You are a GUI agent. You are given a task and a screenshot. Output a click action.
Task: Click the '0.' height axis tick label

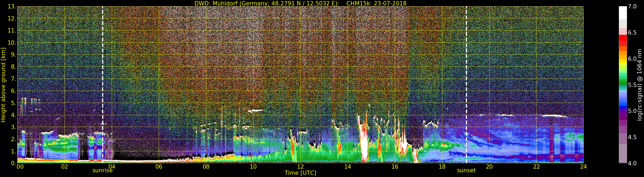pyautogui.click(x=14, y=163)
